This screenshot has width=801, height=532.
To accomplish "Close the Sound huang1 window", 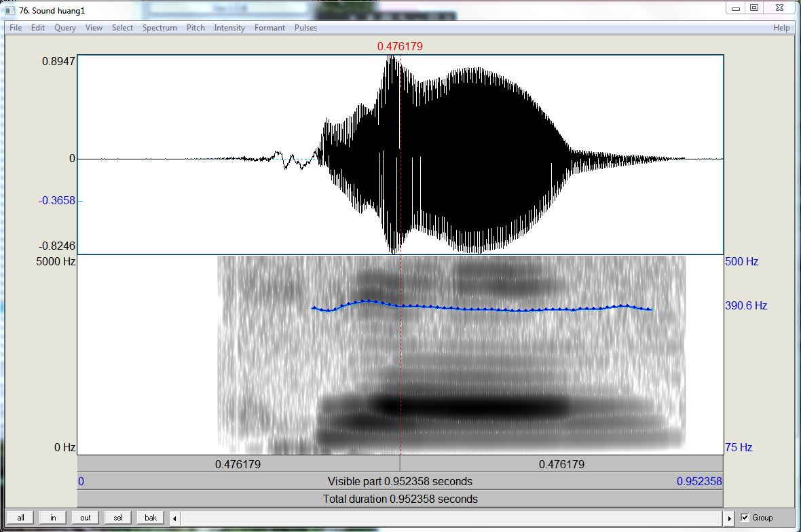I will (779, 8).
